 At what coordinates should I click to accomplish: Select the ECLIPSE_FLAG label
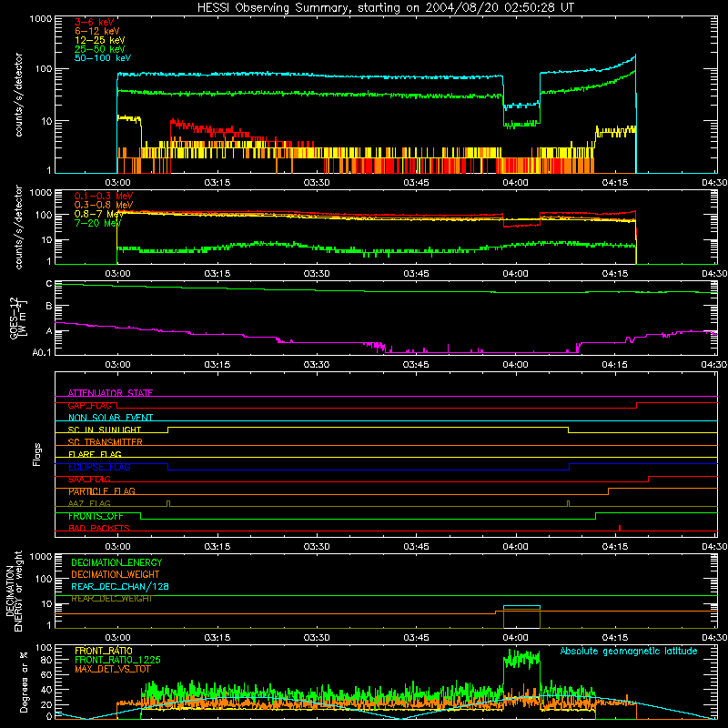[99, 467]
